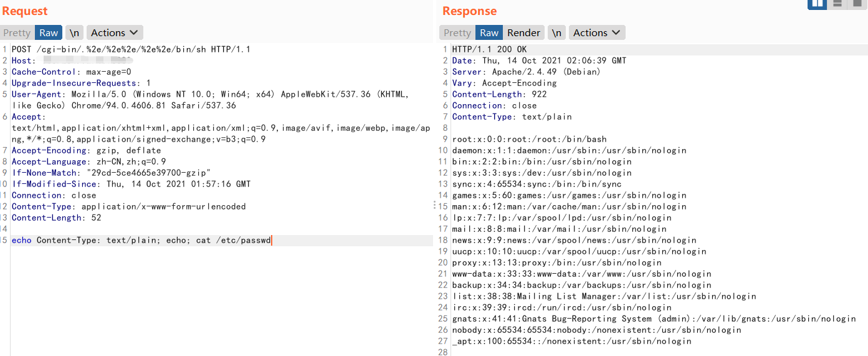
Task: Click the HTTP/1.1 200 OK status line
Action: [x=490, y=49]
